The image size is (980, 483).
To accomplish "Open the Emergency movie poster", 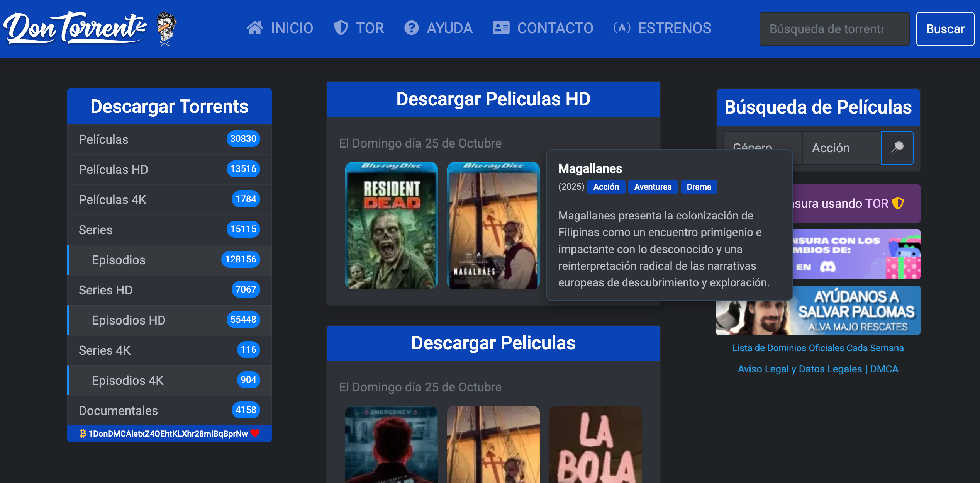I will click(x=392, y=444).
